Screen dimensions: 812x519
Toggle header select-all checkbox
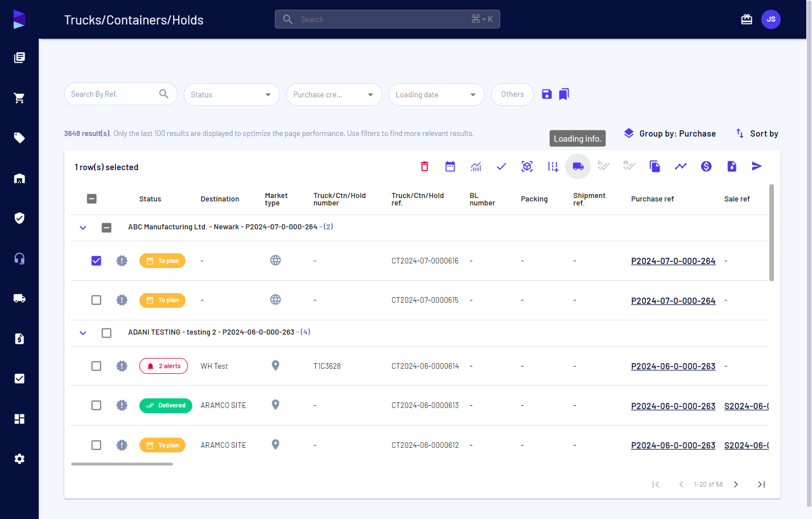pyautogui.click(x=92, y=199)
